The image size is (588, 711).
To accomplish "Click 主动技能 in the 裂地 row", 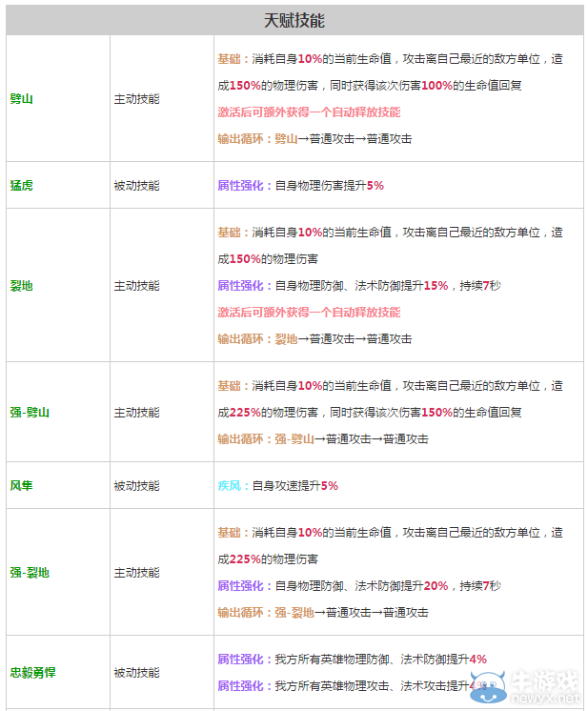I will click(x=136, y=286).
